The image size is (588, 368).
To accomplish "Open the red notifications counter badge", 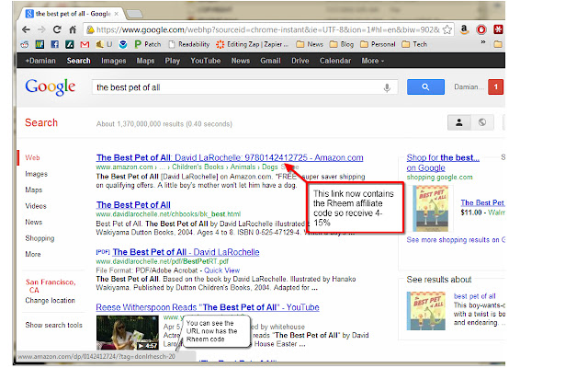I will pyautogui.click(x=495, y=87).
